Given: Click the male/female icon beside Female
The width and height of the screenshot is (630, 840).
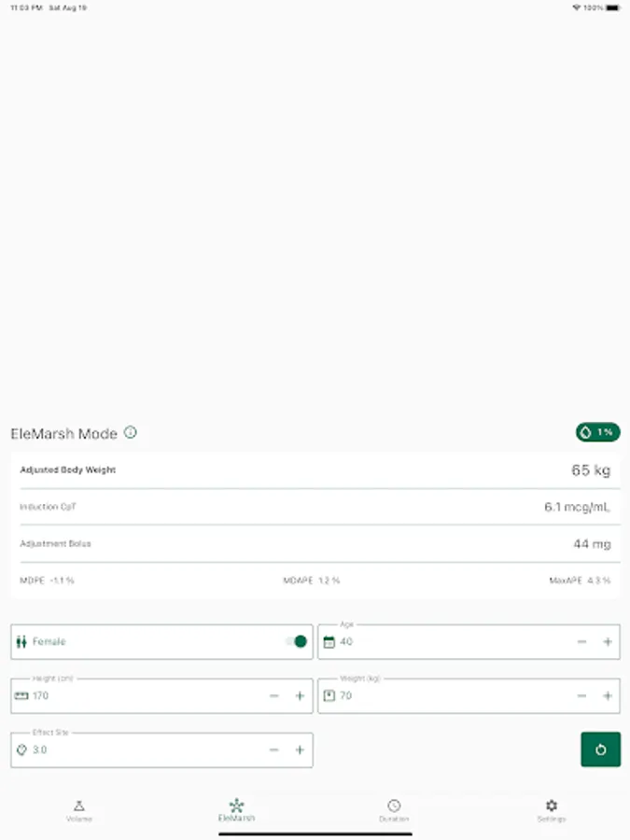Looking at the screenshot, I should pyautogui.click(x=21, y=641).
